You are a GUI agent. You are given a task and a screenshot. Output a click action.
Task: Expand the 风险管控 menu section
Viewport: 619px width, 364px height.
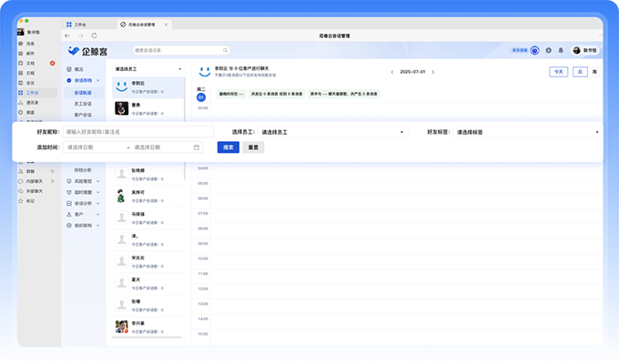[x=83, y=181]
